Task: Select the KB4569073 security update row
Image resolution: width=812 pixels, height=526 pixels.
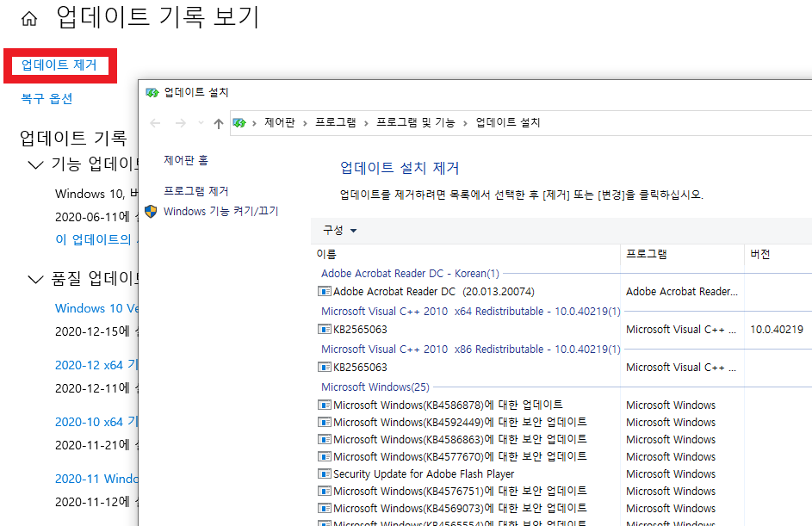Action: (x=460, y=508)
